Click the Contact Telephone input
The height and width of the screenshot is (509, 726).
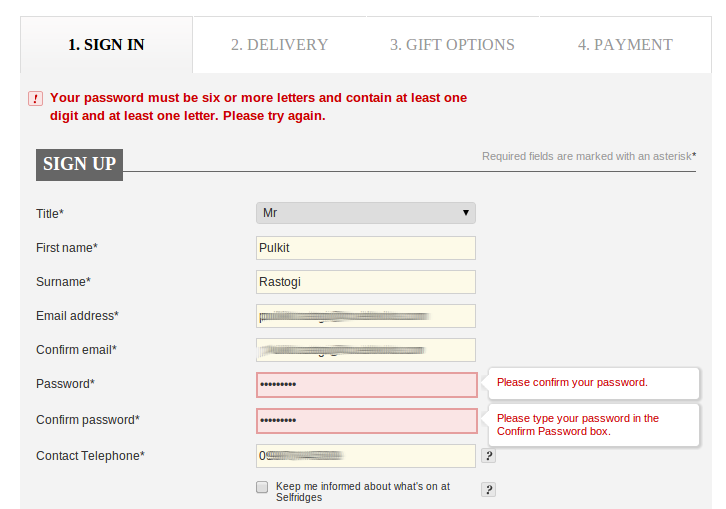(x=366, y=456)
